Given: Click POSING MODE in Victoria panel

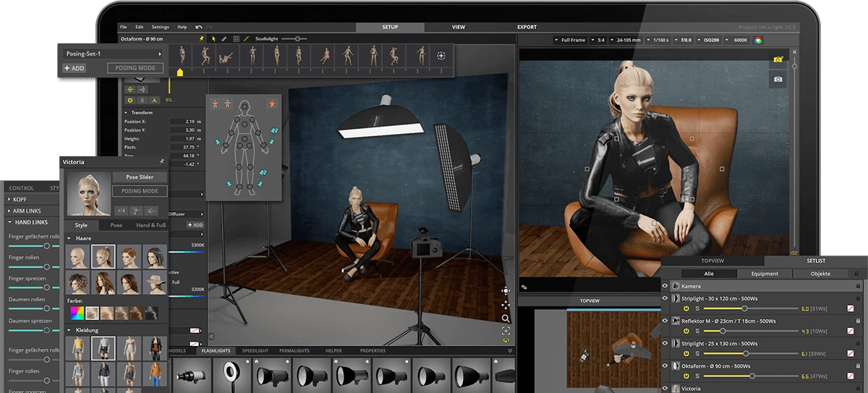Looking at the screenshot, I should (140, 191).
